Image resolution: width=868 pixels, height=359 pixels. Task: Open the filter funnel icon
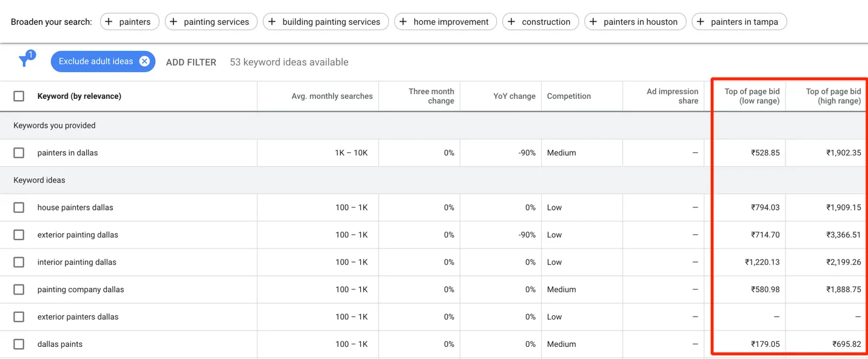25,61
